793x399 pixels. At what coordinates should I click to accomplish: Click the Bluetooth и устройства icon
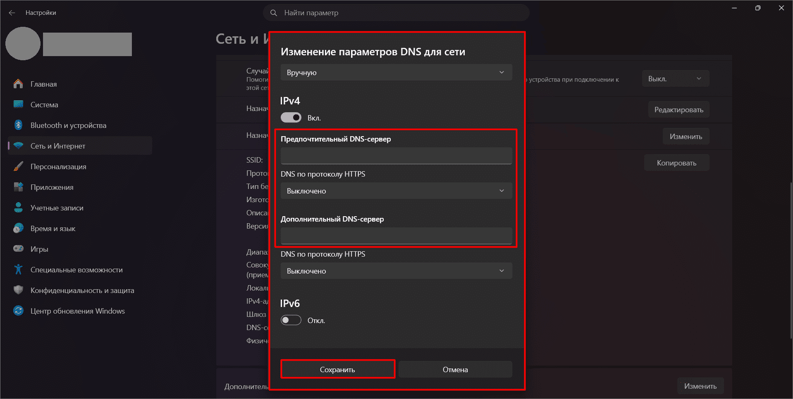pyautogui.click(x=18, y=125)
